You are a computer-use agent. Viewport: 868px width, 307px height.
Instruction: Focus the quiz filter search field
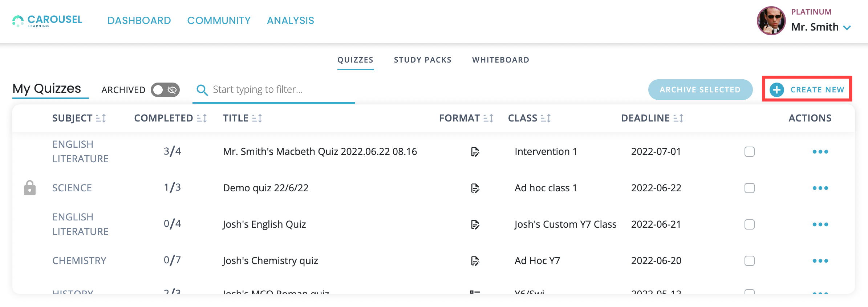click(x=280, y=89)
